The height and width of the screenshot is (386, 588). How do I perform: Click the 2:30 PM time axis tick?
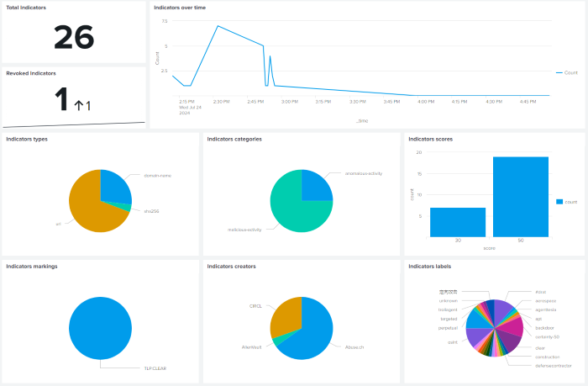point(221,102)
